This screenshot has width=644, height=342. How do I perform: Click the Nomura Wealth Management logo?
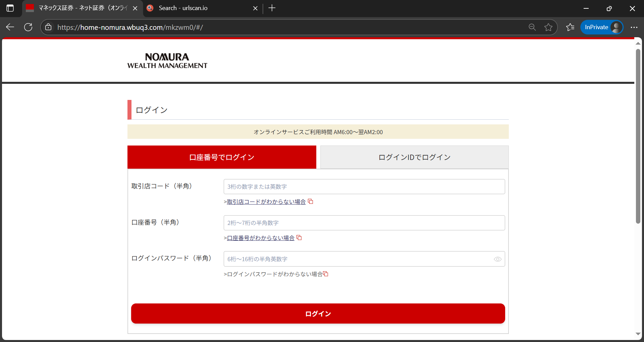click(167, 61)
